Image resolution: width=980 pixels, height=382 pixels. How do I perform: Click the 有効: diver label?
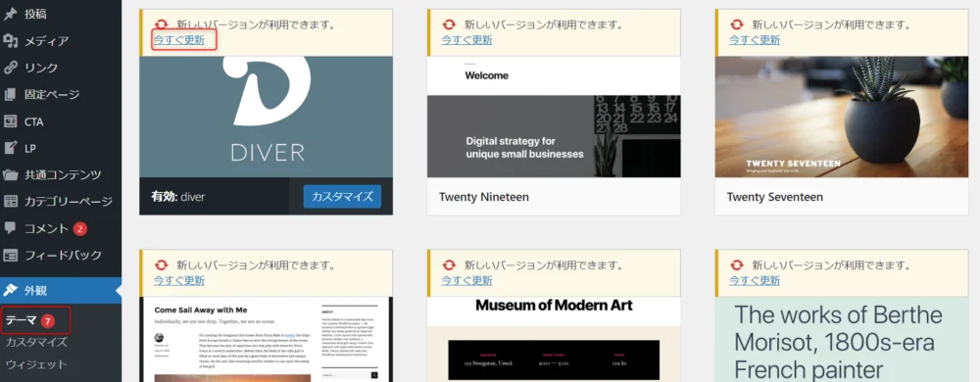pos(178,197)
